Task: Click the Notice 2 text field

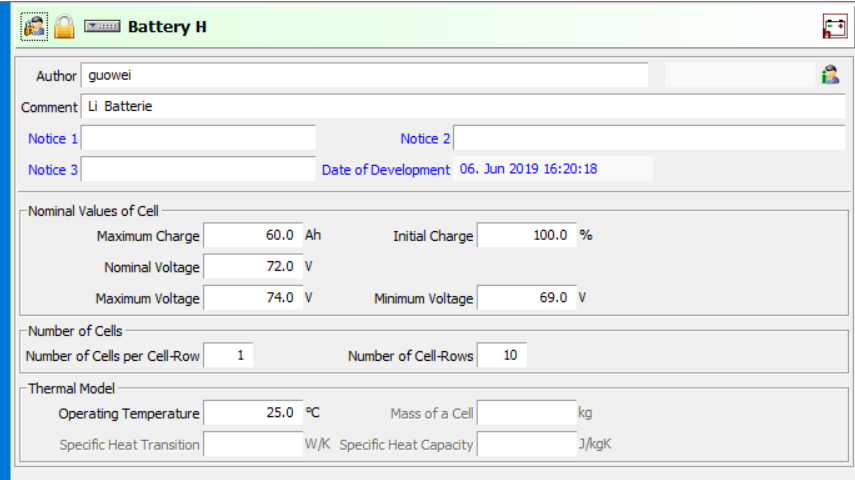Action: click(649, 138)
